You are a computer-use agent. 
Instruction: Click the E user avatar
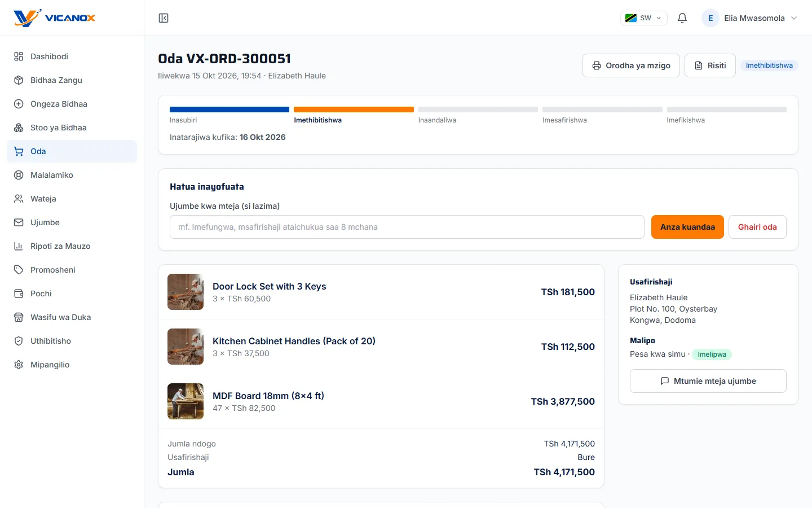click(x=710, y=18)
